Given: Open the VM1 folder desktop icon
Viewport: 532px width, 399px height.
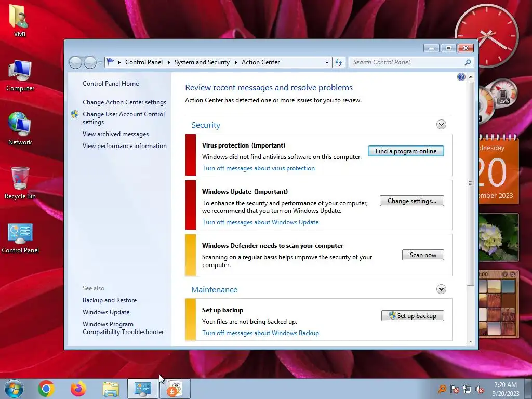Looking at the screenshot, I should click(20, 20).
